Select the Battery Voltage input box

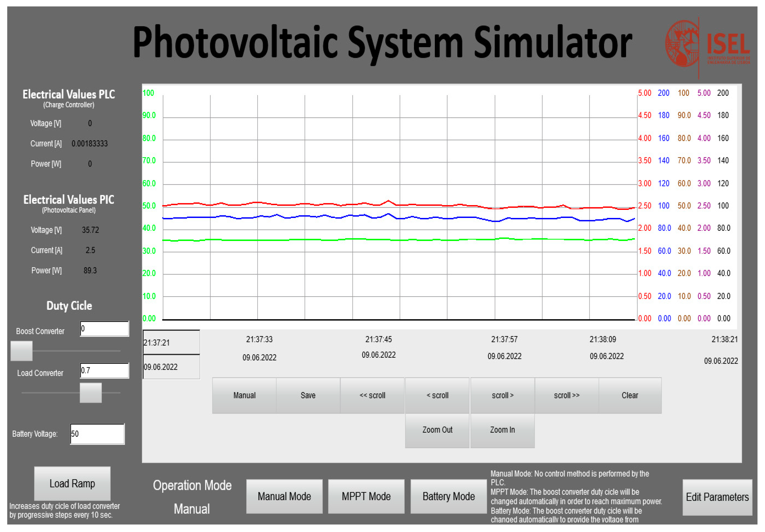coord(97,434)
